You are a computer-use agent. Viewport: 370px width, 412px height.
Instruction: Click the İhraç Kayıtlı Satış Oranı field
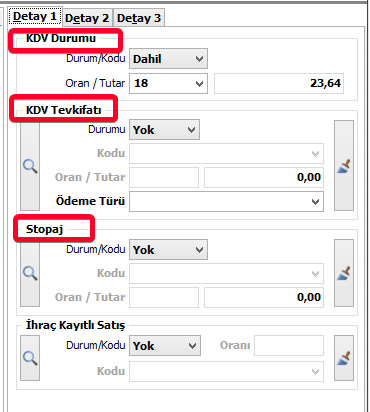(289, 345)
